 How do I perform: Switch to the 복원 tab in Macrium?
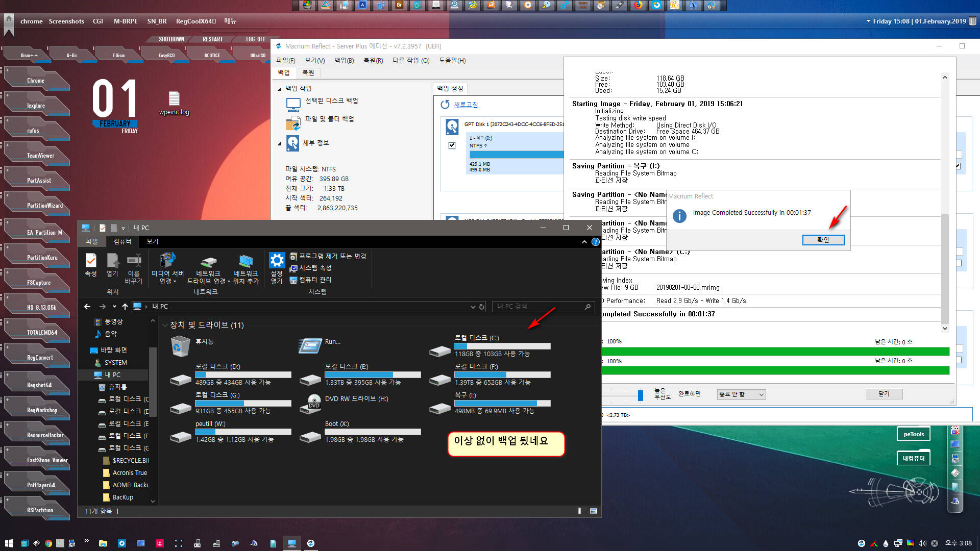coord(308,72)
